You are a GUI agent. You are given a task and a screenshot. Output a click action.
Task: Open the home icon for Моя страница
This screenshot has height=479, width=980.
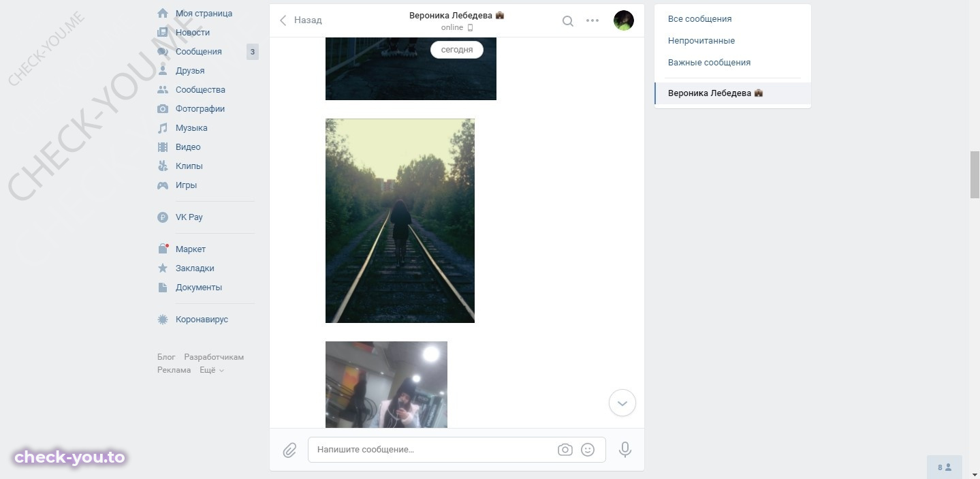click(163, 13)
